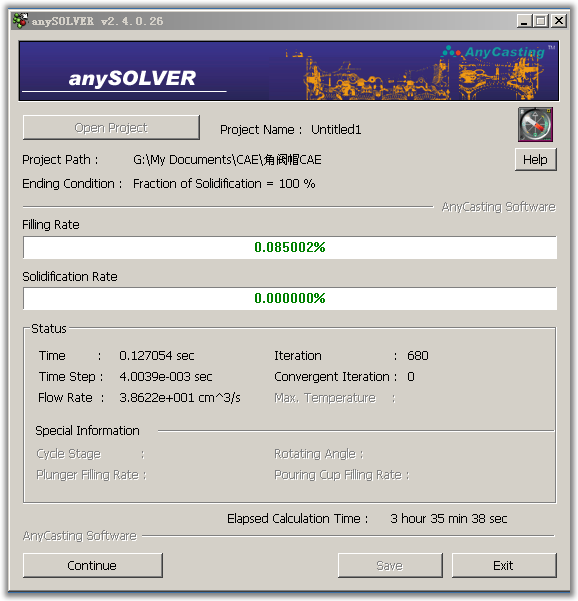Click the iteration count '680'
Viewport: 578px width, 601px height.
point(418,356)
